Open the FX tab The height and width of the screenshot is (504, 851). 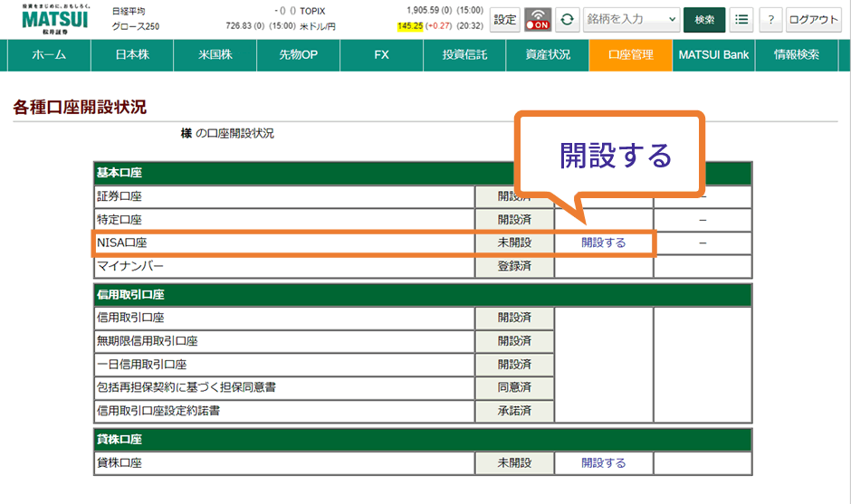tap(381, 55)
